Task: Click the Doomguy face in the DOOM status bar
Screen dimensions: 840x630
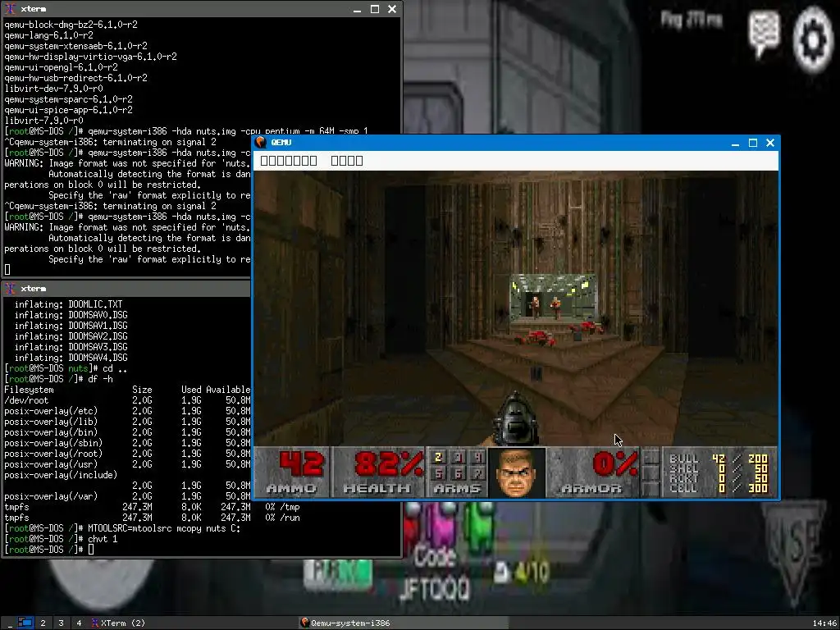Action: click(517, 473)
